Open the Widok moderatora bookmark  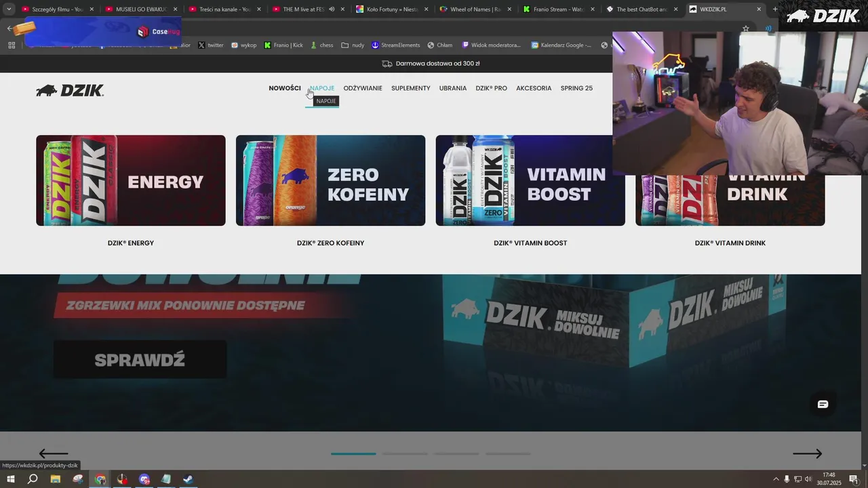point(492,45)
